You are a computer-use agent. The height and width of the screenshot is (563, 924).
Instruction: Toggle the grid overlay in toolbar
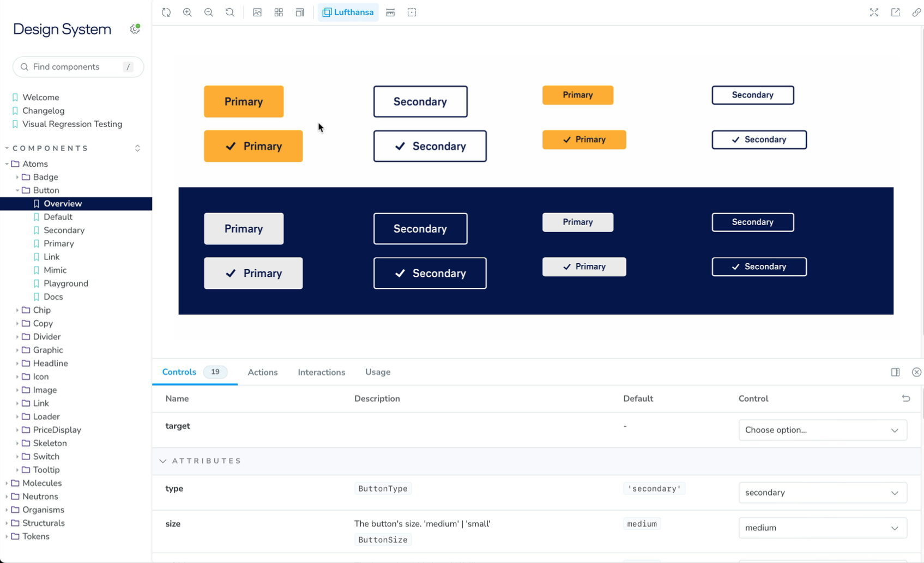point(279,13)
